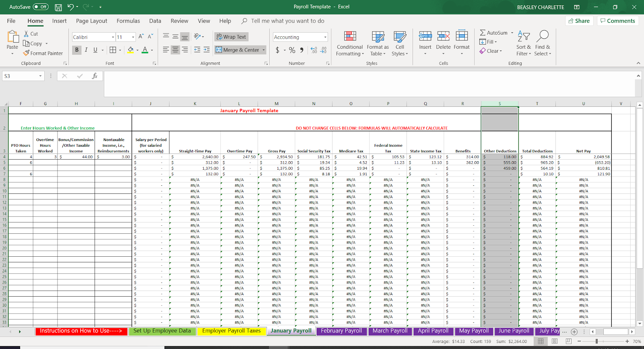
Task: Click the AutoSum button
Action: point(494,33)
